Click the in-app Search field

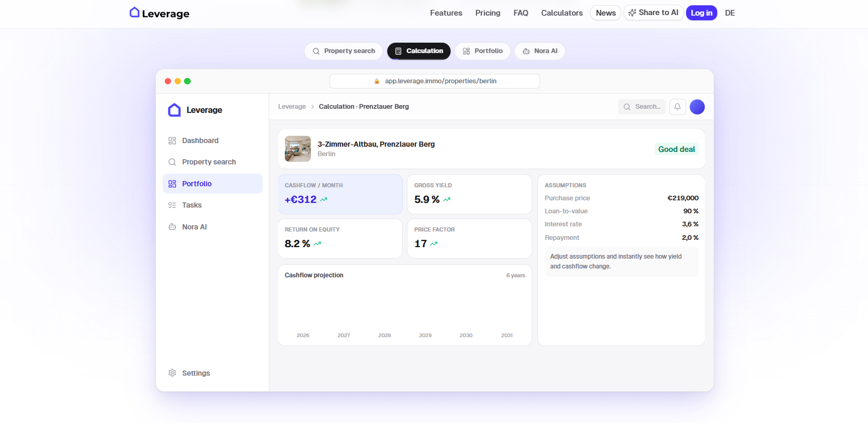coord(642,107)
